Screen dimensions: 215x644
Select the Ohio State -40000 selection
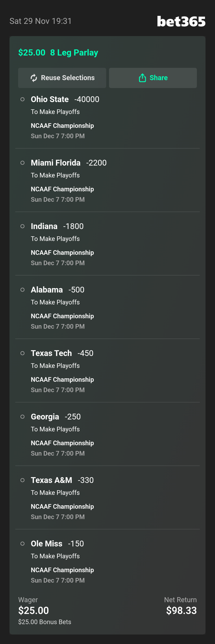pyautogui.click(x=65, y=100)
